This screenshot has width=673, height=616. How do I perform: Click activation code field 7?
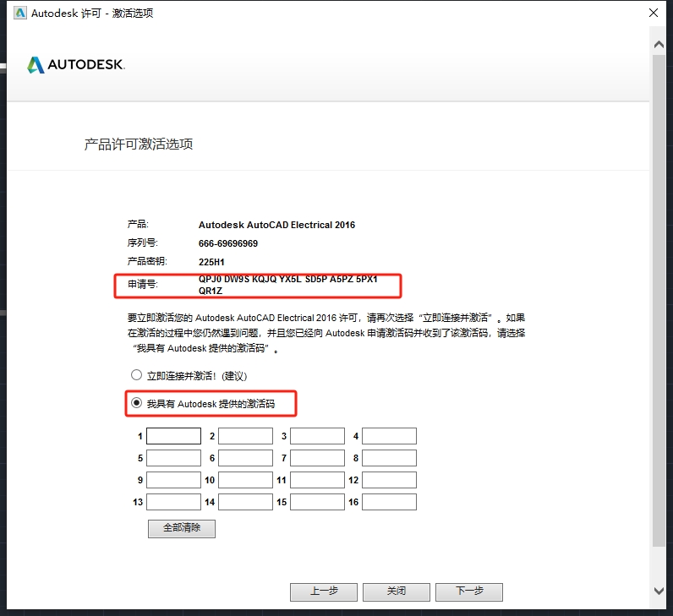coord(317,458)
